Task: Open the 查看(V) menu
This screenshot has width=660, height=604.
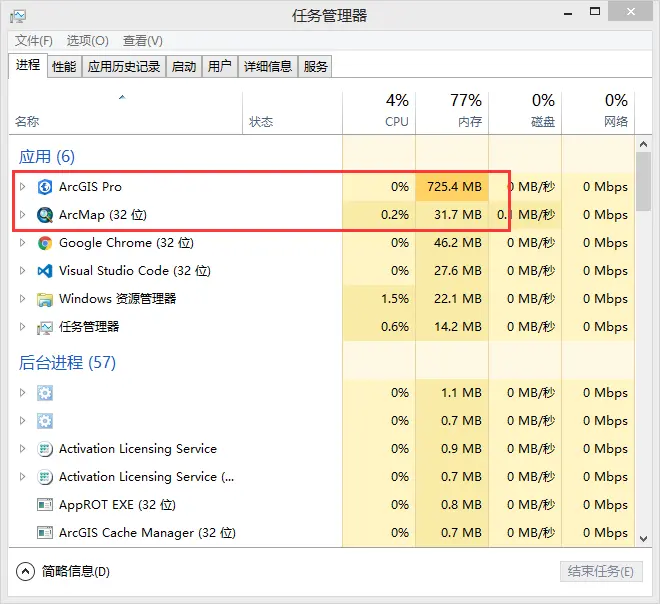Action: (x=143, y=41)
